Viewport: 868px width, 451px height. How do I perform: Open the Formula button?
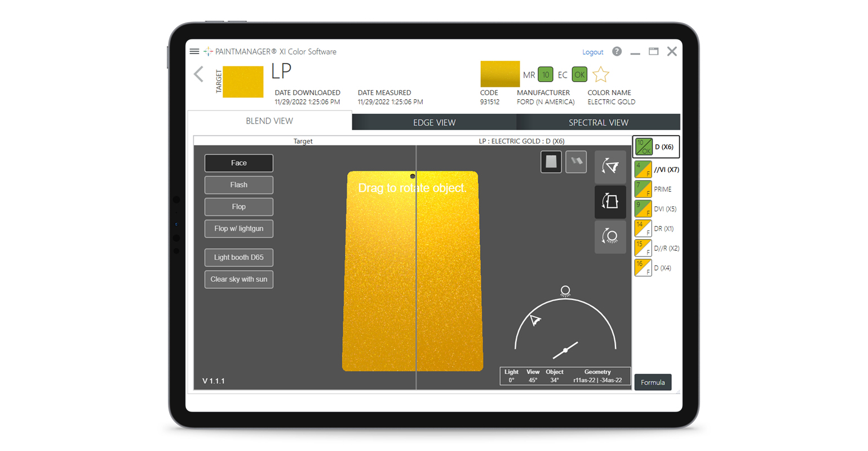[653, 382]
